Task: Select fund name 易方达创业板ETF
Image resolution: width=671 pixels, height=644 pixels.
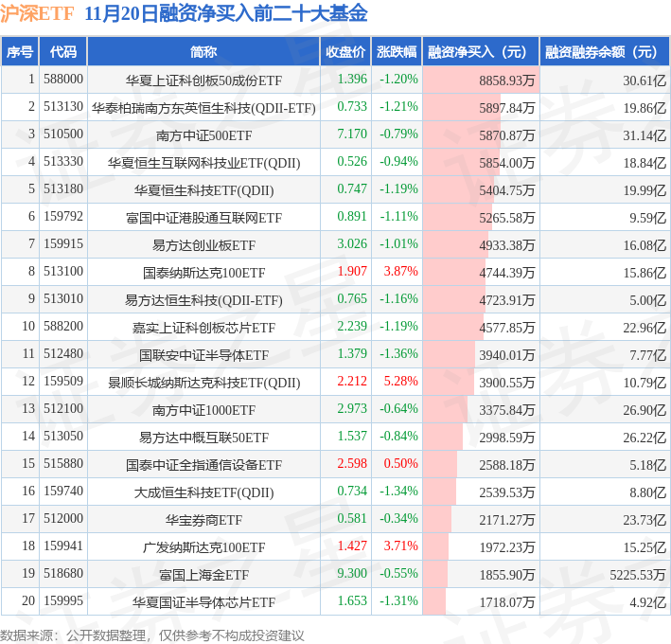Action: tap(203, 245)
